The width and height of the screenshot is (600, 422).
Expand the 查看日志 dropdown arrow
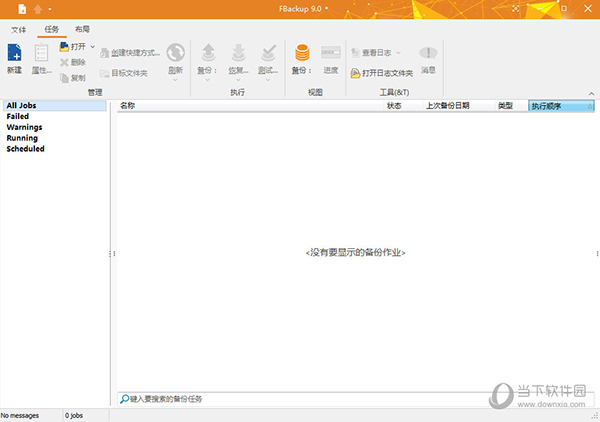click(x=398, y=53)
